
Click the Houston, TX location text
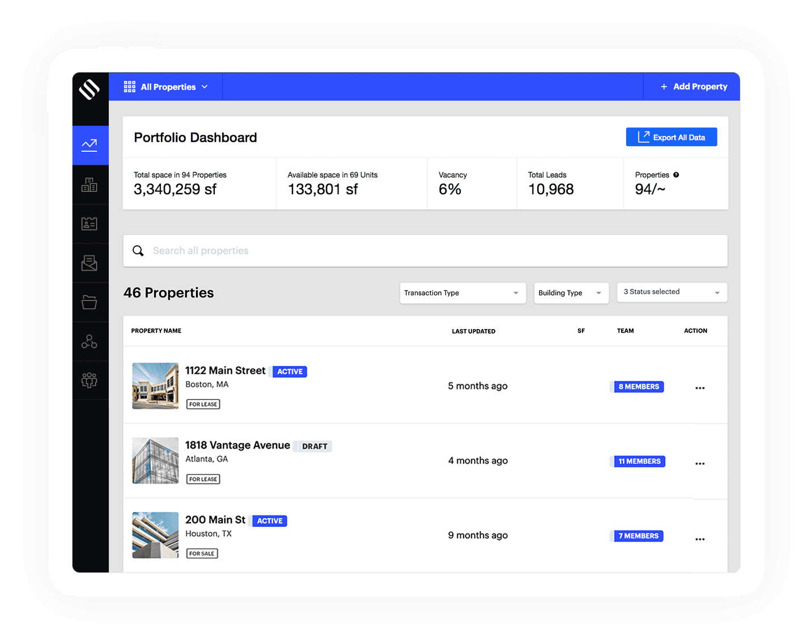click(209, 534)
